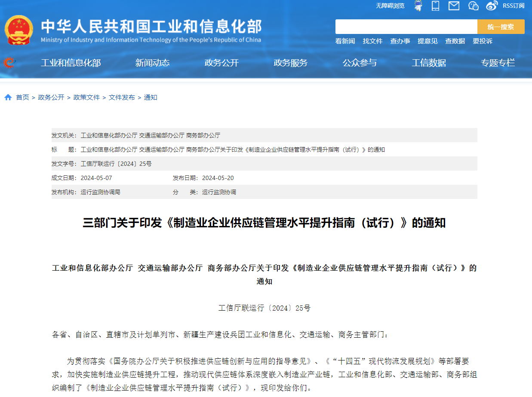Open the WeChat icon in header
The width and height of the screenshot is (532, 397).
click(473, 6)
